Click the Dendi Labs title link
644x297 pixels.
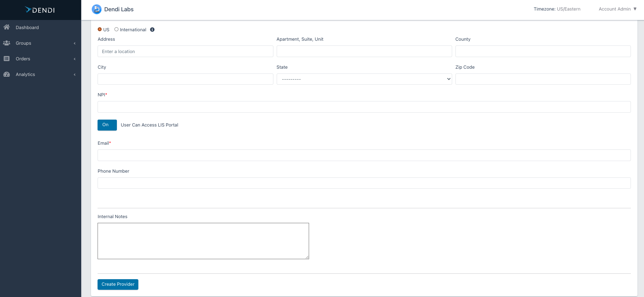[119, 9]
